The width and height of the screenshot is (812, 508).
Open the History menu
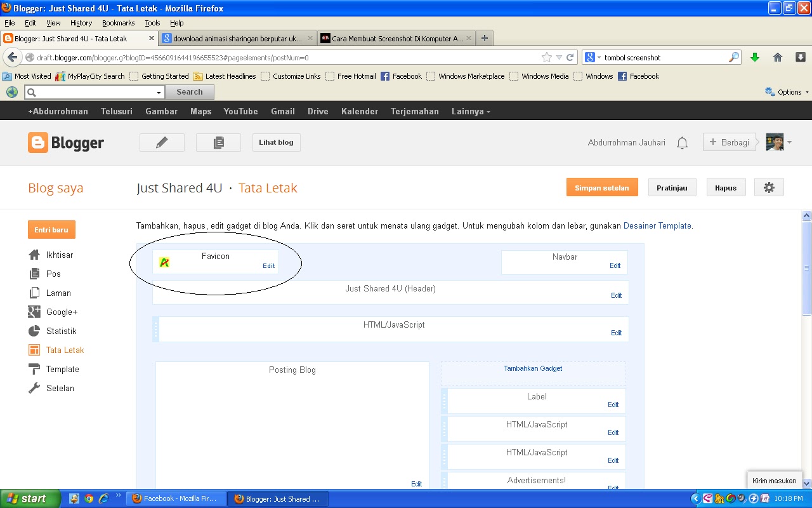[81, 23]
